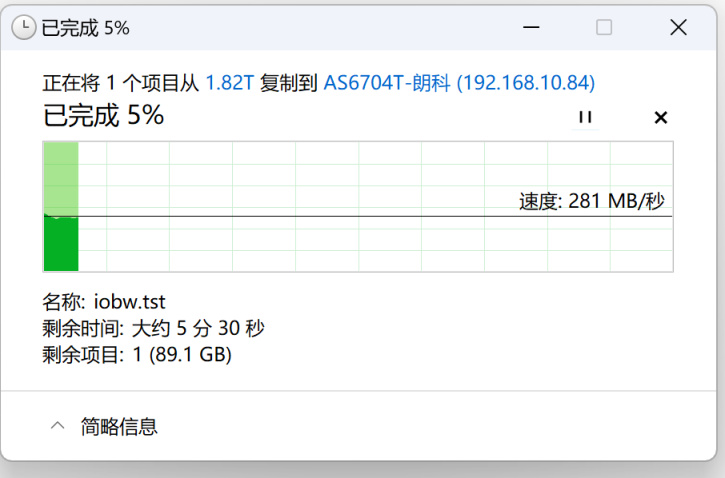This screenshot has width=725, height=478.
Task: Click the 速度: 281 MB/秒 speed label
Action: tap(591, 201)
